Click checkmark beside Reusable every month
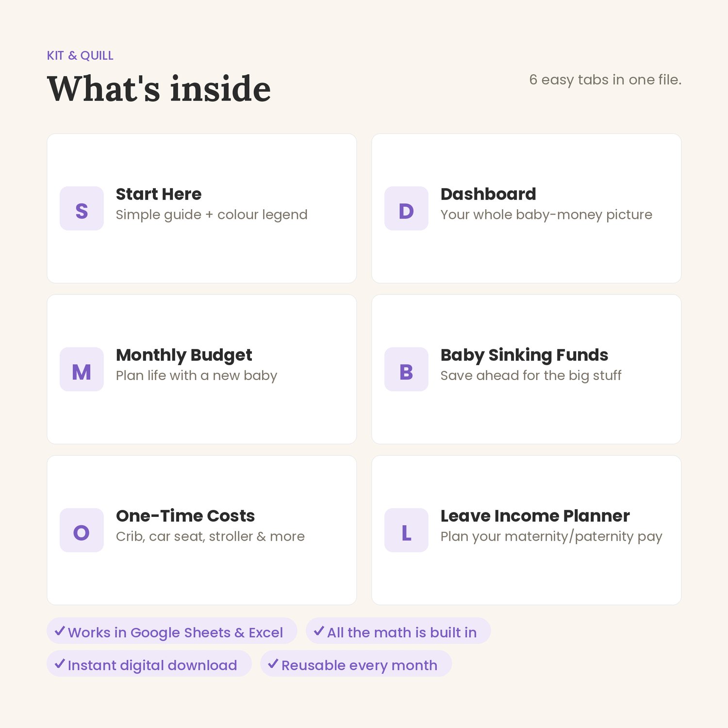 point(273,663)
